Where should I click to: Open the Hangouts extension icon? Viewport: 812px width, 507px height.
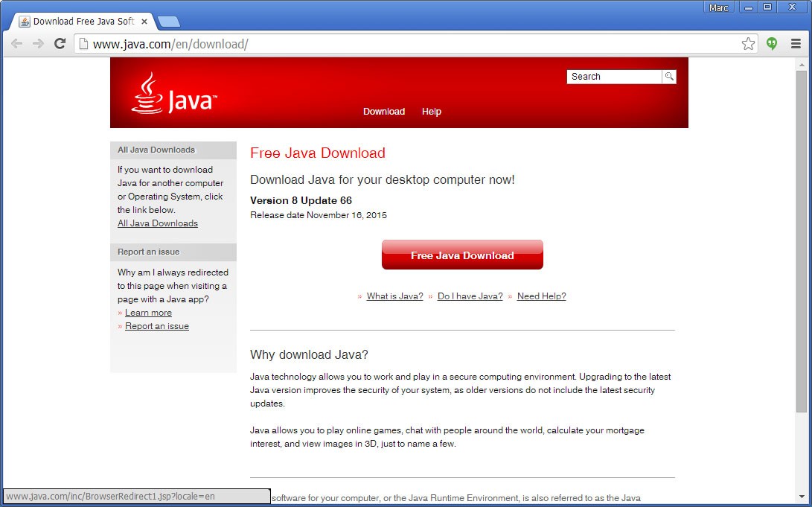point(772,44)
